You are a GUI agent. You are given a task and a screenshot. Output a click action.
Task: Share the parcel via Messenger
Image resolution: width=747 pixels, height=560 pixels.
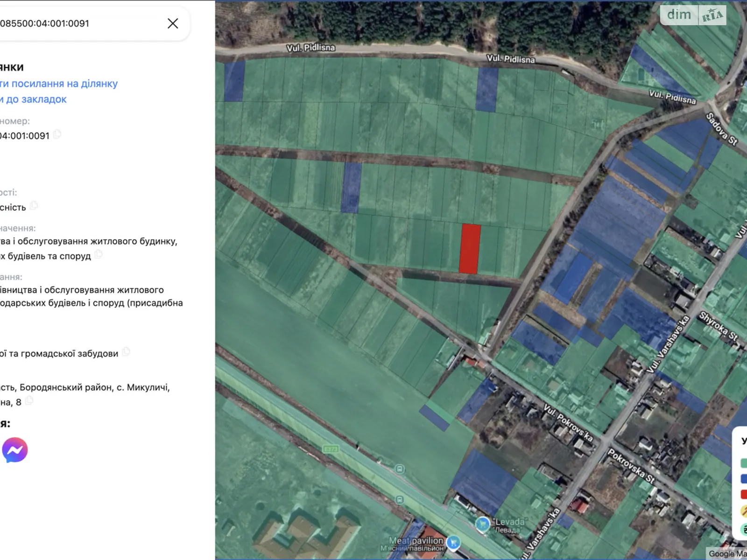pos(15,450)
